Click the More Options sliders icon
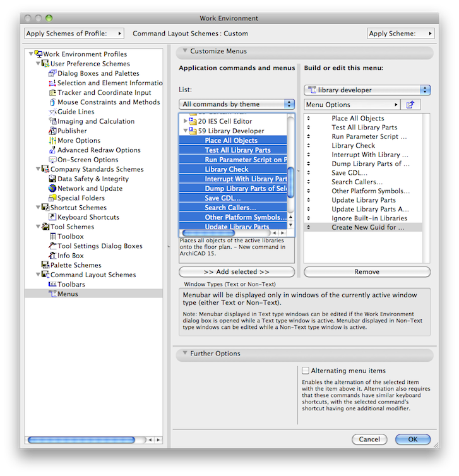Viewport: 459px width, 476px height. 52,140
